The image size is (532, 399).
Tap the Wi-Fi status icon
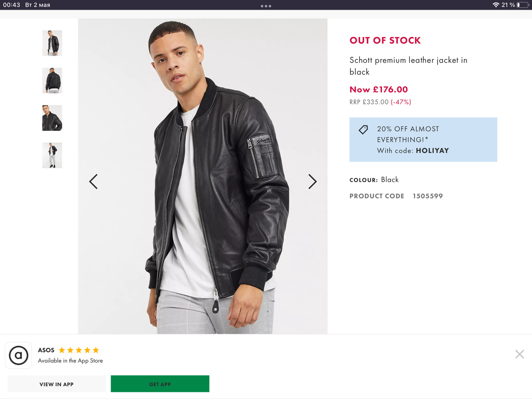coord(496,5)
